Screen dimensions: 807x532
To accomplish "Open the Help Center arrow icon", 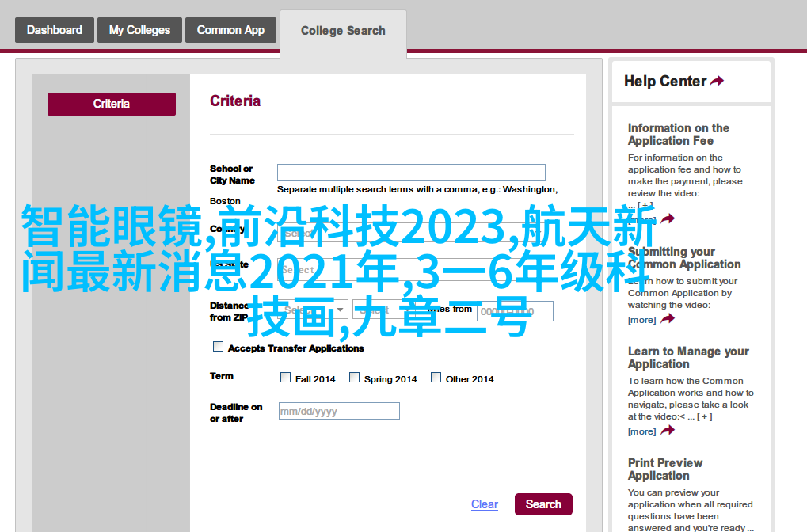I will (x=717, y=81).
